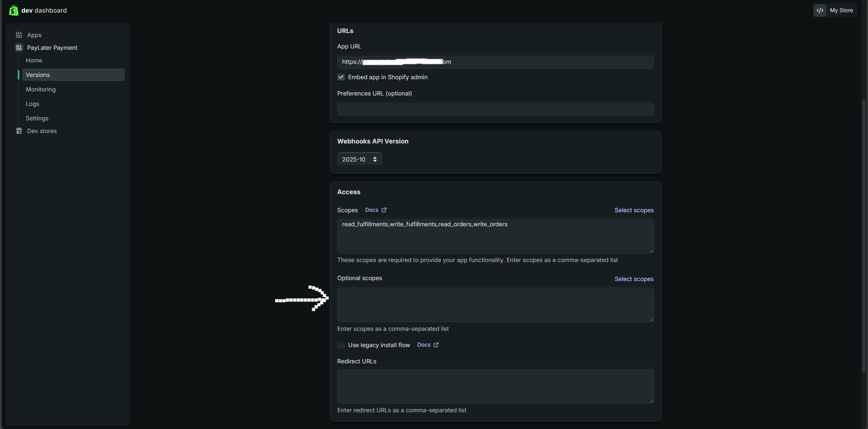Go to the Monitoring section
Viewport: 868px width, 429px height.
(41, 90)
